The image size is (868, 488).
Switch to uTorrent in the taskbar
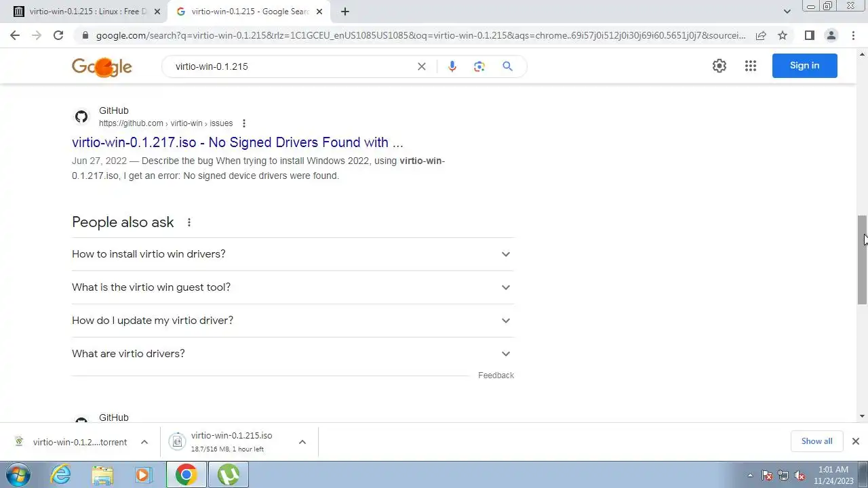point(228,474)
